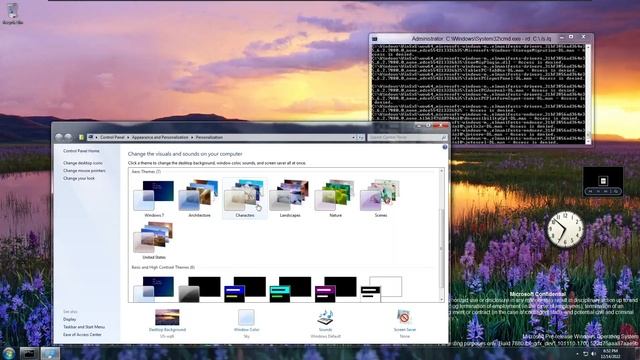Open the Recycle Bin desktop icon
The width and height of the screenshot is (640, 360).
12,13
